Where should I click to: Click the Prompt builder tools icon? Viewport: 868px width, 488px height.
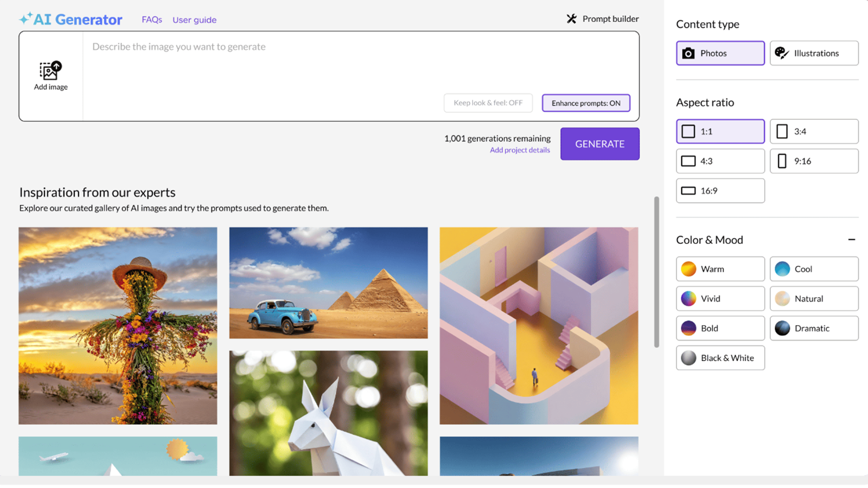point(572,19)
